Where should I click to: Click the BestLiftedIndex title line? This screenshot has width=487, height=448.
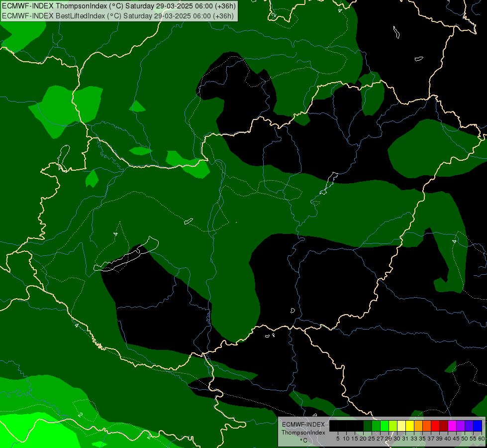click(118, 15)
